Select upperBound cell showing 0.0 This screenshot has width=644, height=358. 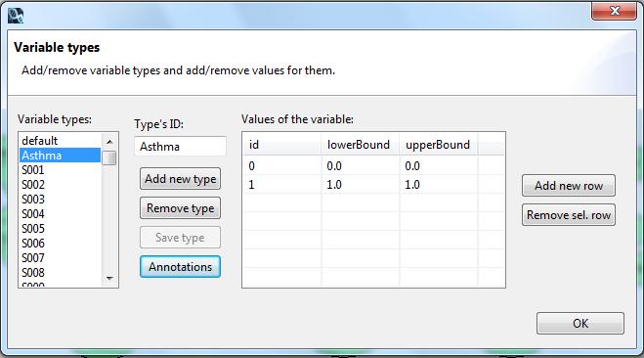(x=438, y=166)
